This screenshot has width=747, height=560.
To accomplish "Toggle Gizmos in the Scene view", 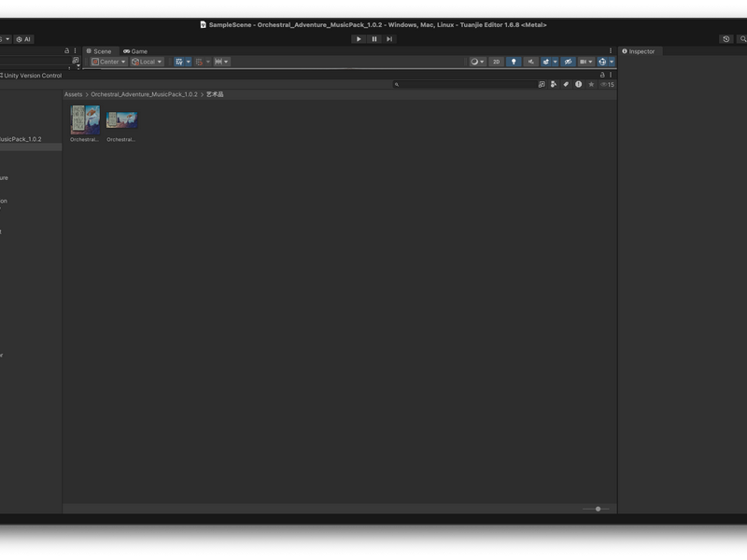I will (x=602, y=62).
